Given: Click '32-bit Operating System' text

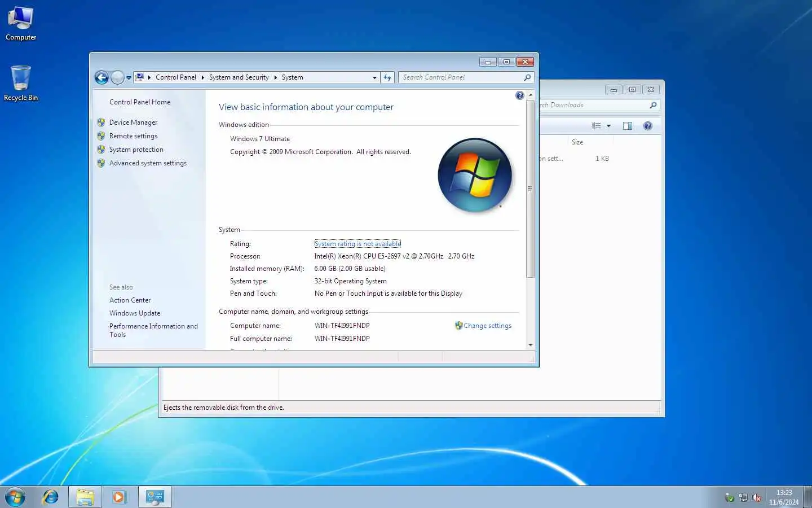Looking at the screenshot, I should 350,281.
